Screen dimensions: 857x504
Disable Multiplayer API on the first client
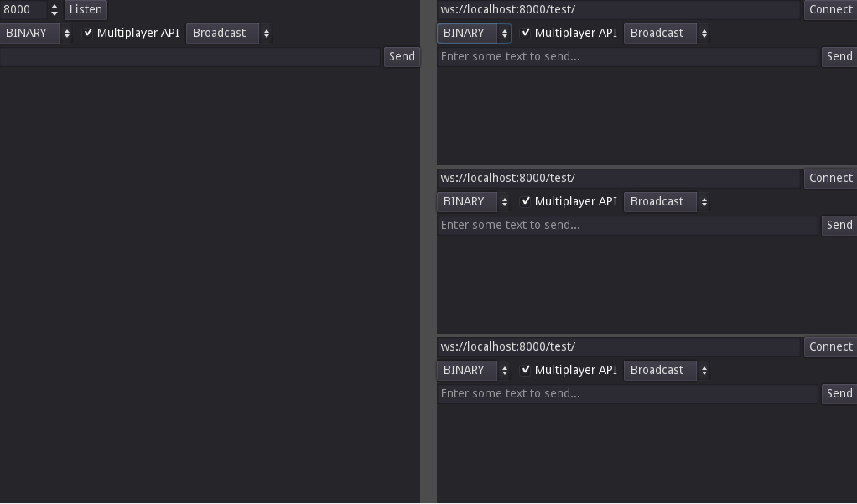(x=526, y=33)
